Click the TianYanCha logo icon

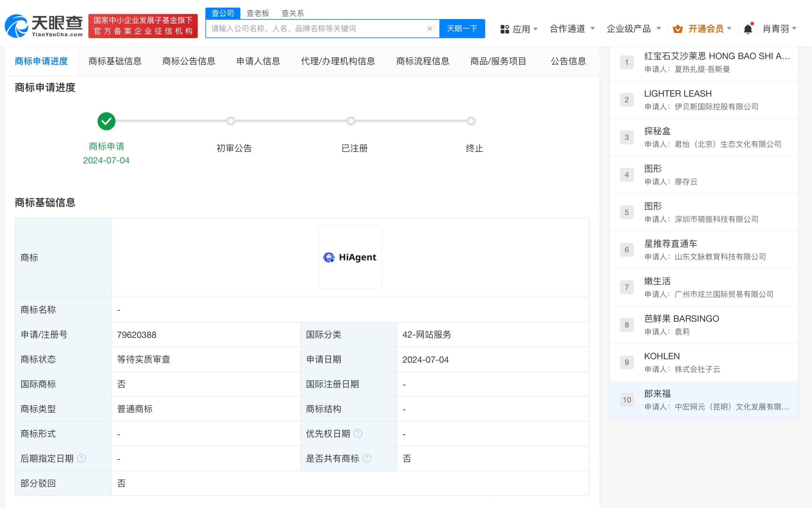click(x=16, y=26)
